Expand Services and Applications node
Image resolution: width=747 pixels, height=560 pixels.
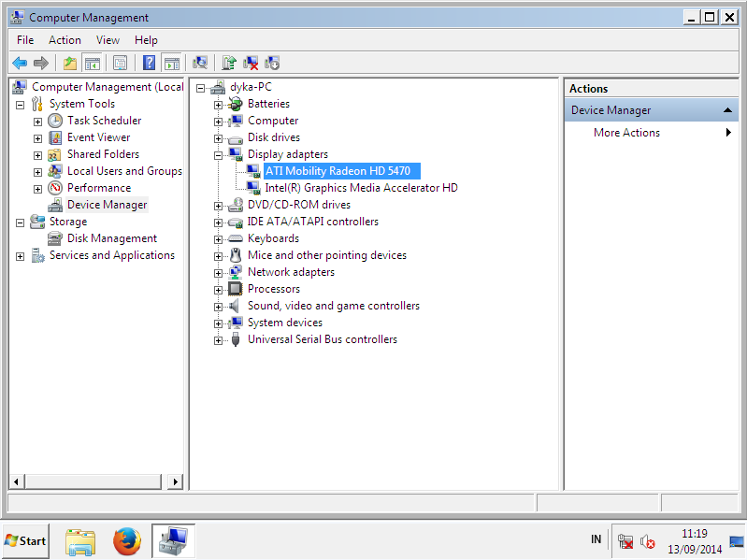tap(20, 256)
